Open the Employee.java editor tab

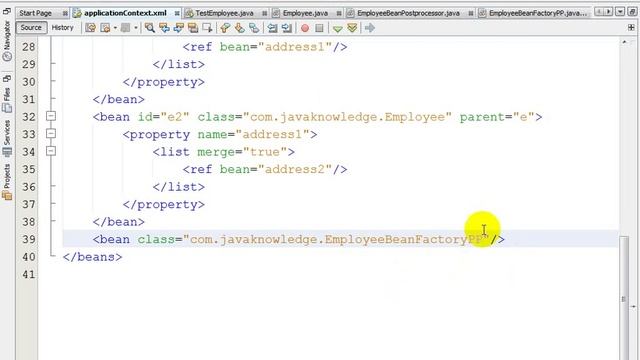305,13
